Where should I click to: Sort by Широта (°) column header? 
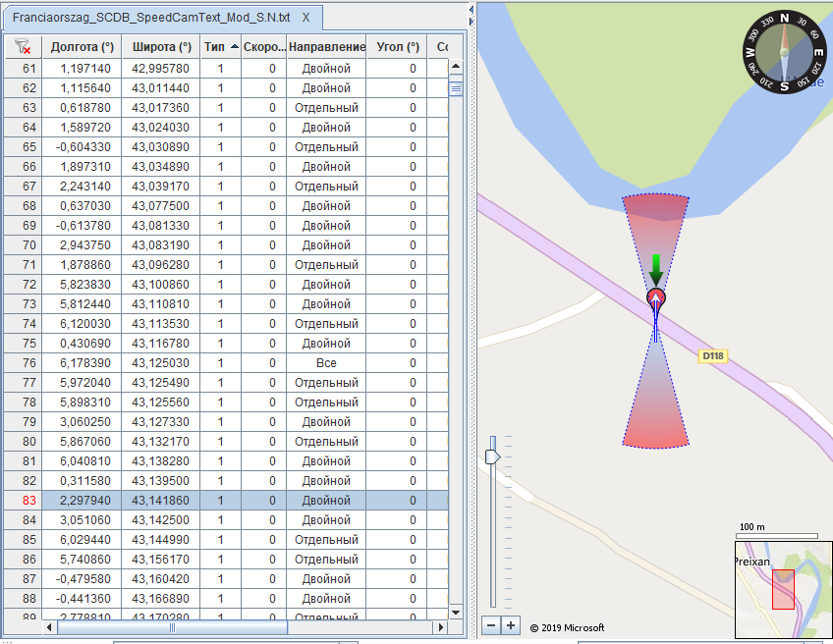tap(161, 47)
